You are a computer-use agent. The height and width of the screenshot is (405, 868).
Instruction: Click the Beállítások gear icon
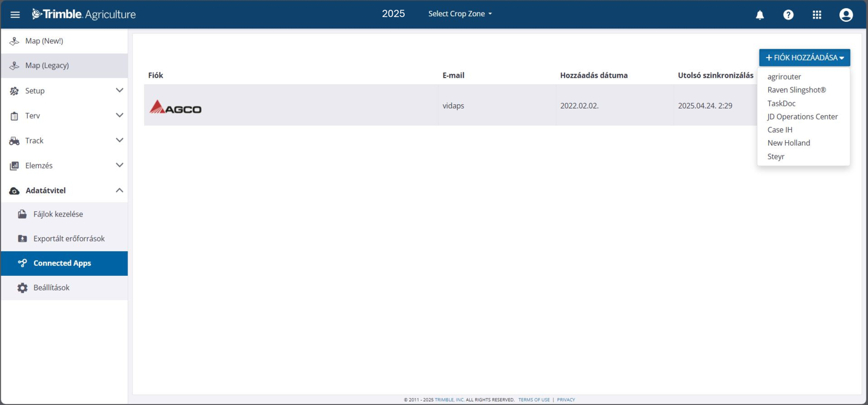coord(22,288)
